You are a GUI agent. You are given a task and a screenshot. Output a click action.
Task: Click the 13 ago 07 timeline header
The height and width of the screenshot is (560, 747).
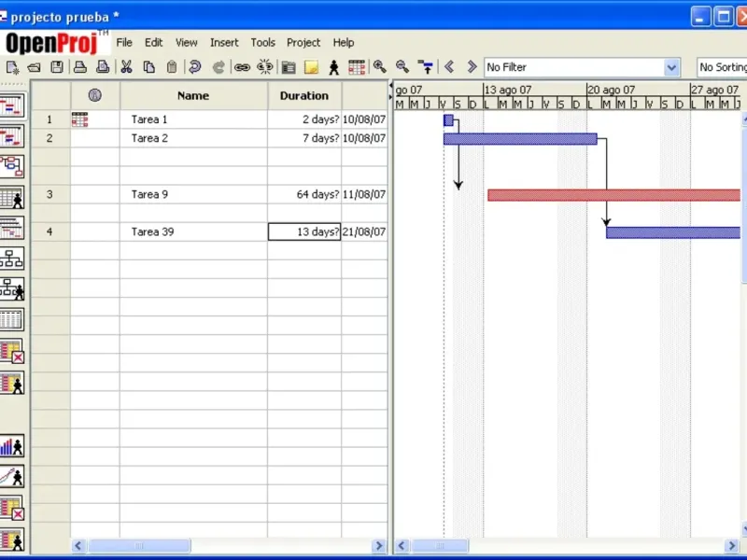(534, 90)
